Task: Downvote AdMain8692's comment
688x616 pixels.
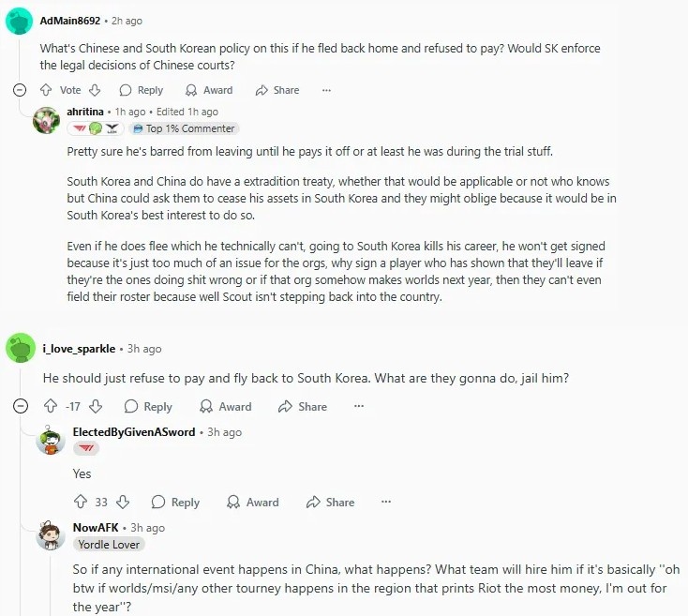Action: (94, 90)
